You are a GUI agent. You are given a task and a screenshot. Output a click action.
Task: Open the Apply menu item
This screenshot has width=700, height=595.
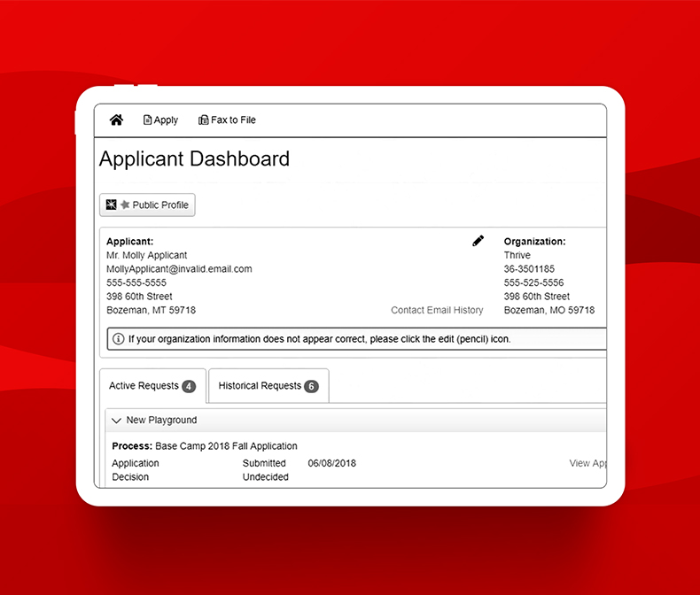click(166, 120)
